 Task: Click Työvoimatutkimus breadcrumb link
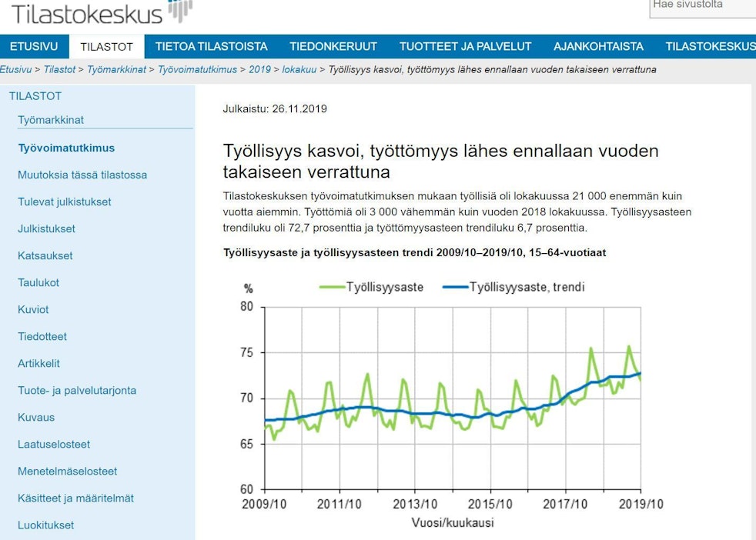(197, 69)
